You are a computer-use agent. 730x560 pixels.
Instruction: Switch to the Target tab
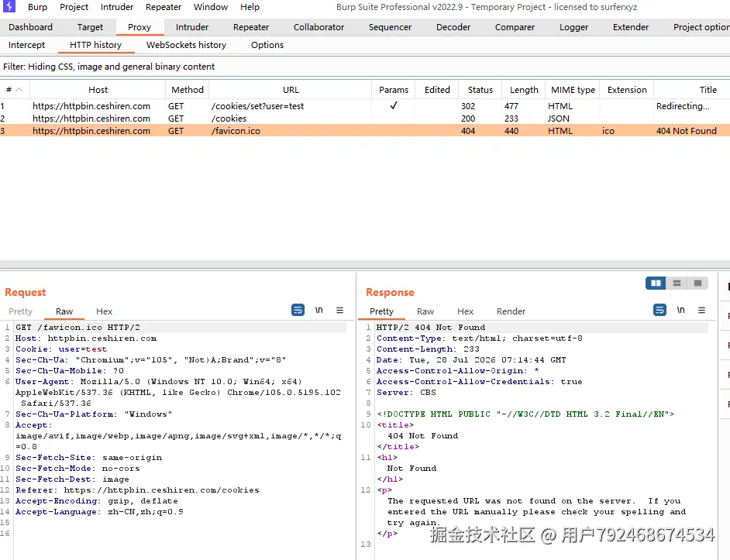[90, 27]
